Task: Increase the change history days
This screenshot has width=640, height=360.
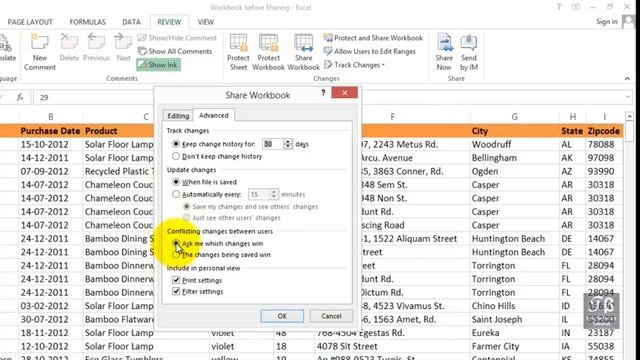Action: point(288,141)
